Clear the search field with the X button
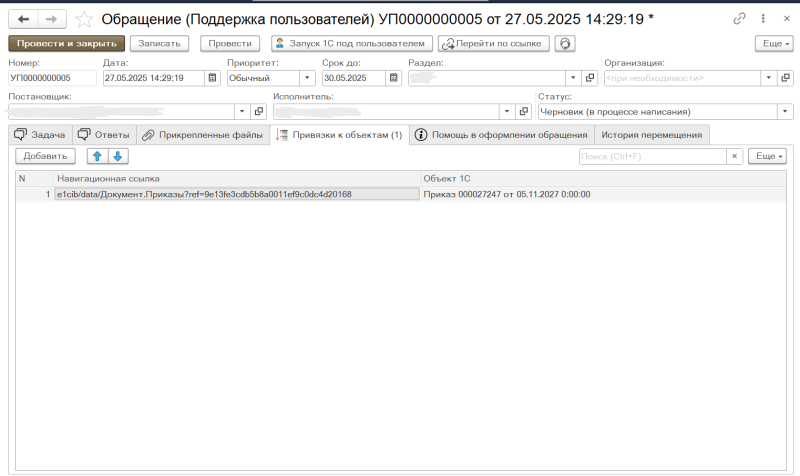This screenshot has height=476, width=800. coord(734,156)
